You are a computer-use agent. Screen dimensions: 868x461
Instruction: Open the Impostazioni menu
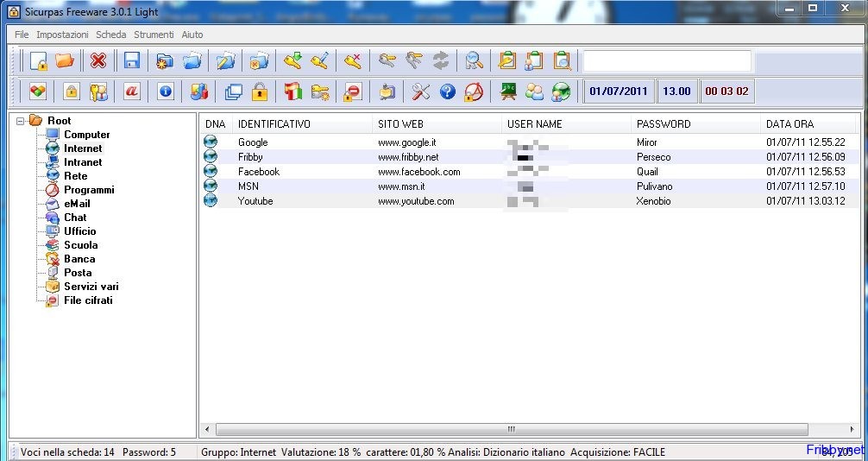tap(62, 35)
